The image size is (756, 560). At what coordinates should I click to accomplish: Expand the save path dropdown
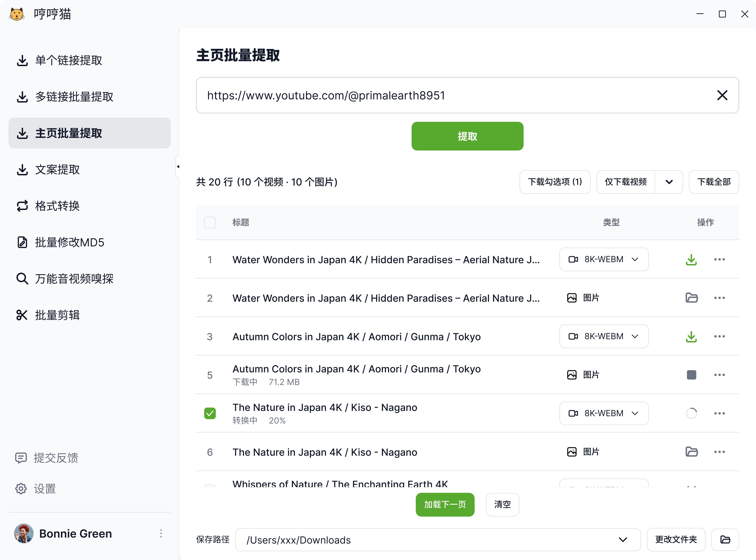[623, 540]
